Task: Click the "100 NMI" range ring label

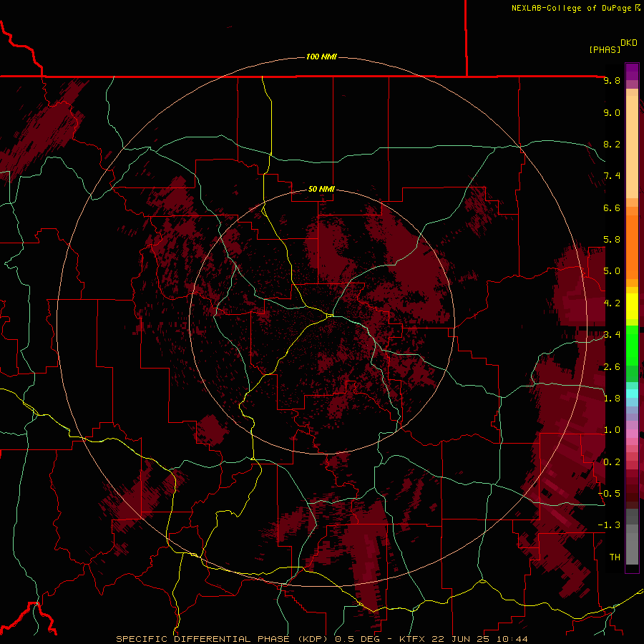Action: click(321, 57)
